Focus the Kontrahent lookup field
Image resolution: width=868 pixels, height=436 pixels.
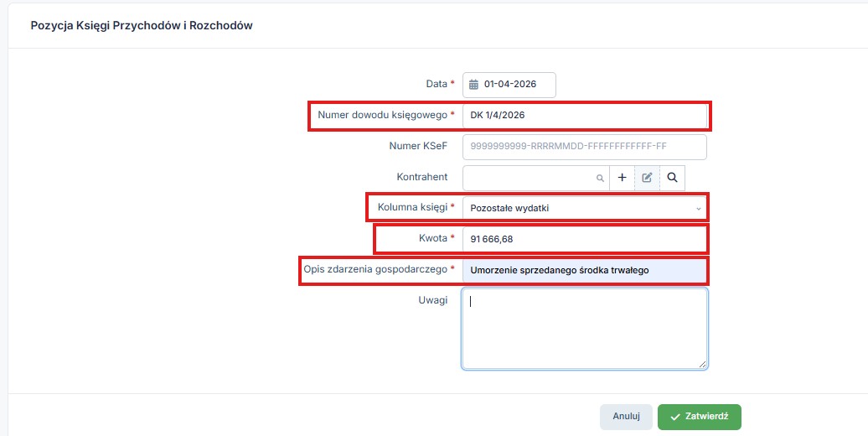click(530, 178)
